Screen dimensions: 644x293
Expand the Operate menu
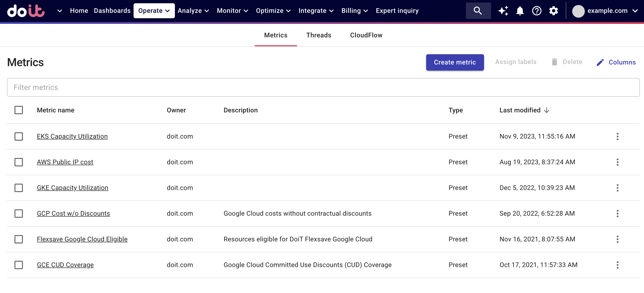[x=154, y=11]
